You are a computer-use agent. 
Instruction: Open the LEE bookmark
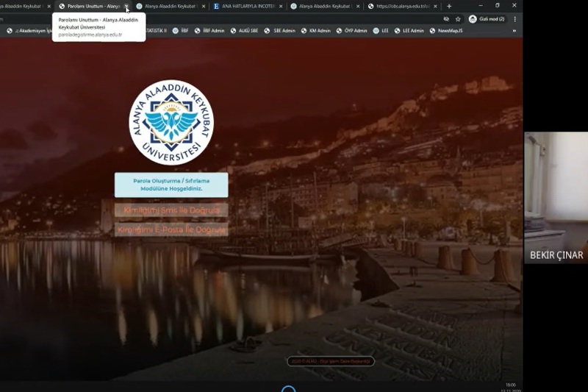(x=381, y=31)
